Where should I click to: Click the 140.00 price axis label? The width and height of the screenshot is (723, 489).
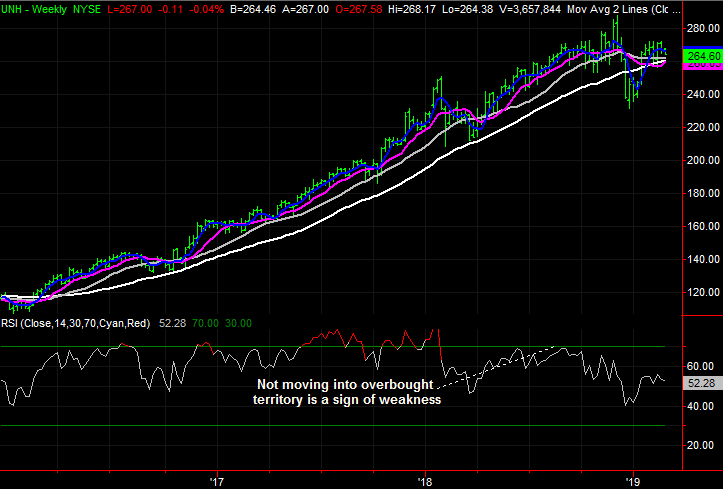click(704, 259)
